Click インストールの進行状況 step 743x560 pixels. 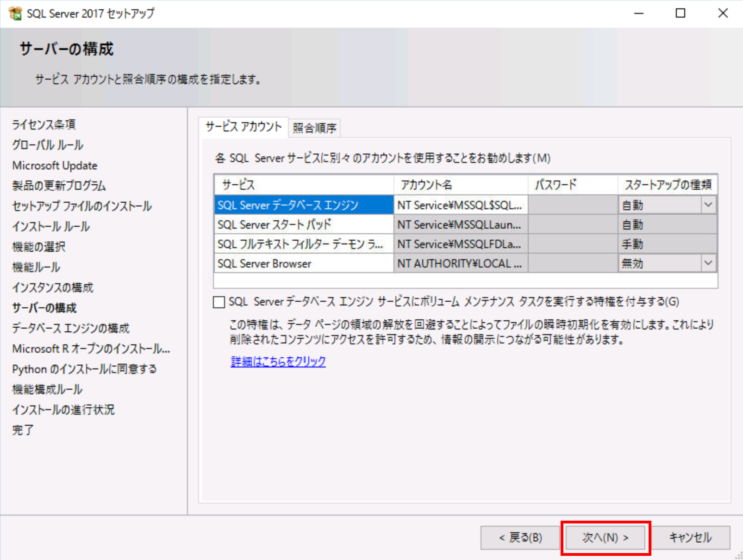pyautogui.click(x=63, y=410)
